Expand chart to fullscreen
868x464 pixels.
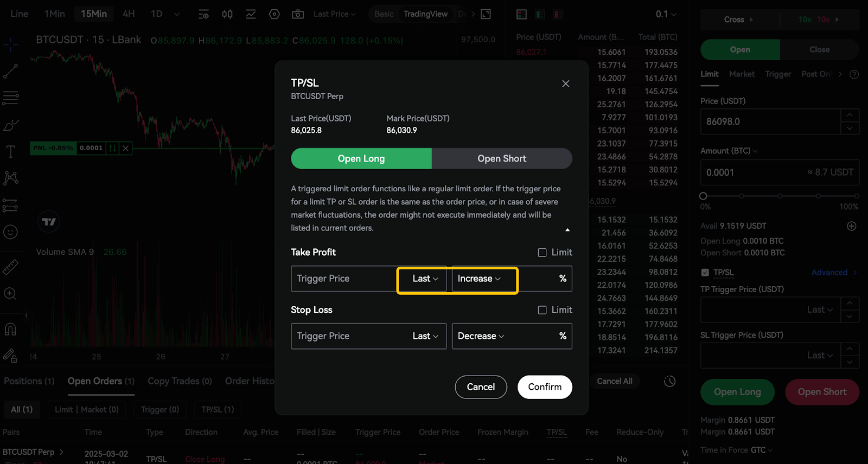pyautogui.click(x=486, y=14)
